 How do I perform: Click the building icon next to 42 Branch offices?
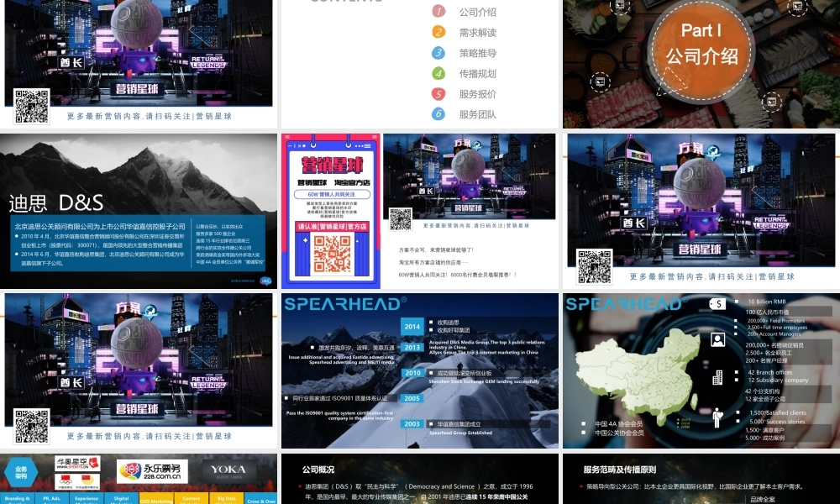(x=718, y=376)
